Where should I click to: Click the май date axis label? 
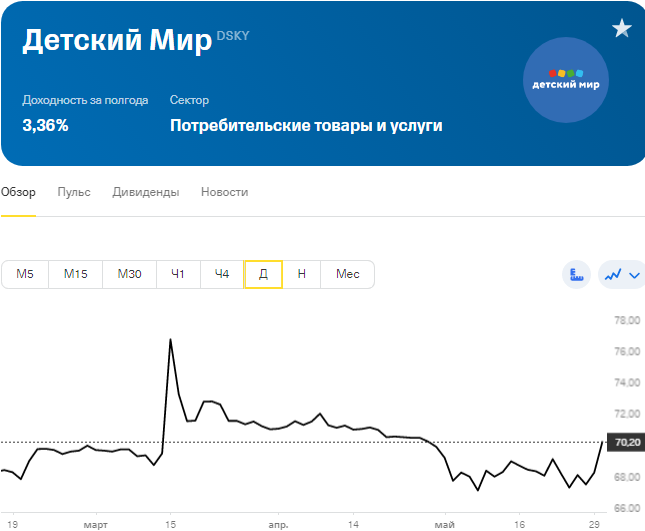[x=445, y=525]
